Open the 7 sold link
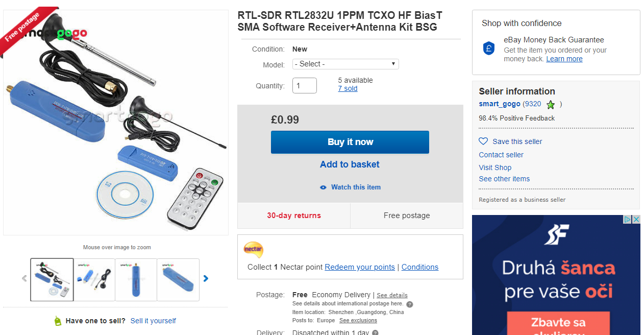 coord(348,88)
